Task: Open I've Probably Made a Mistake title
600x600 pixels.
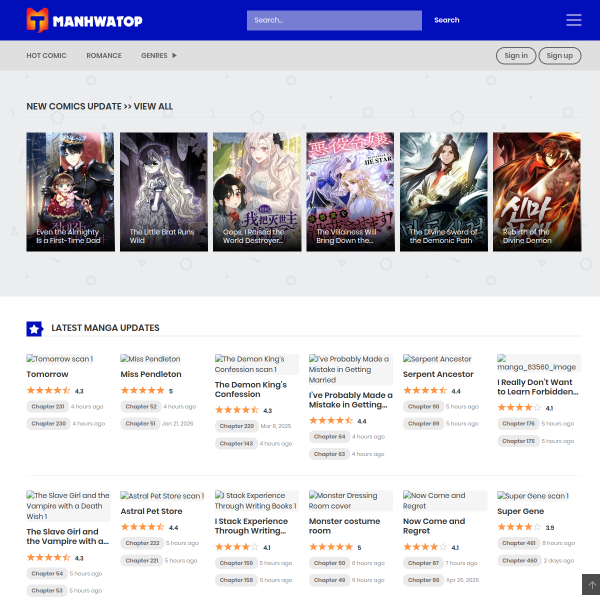Action: (351, 400)
